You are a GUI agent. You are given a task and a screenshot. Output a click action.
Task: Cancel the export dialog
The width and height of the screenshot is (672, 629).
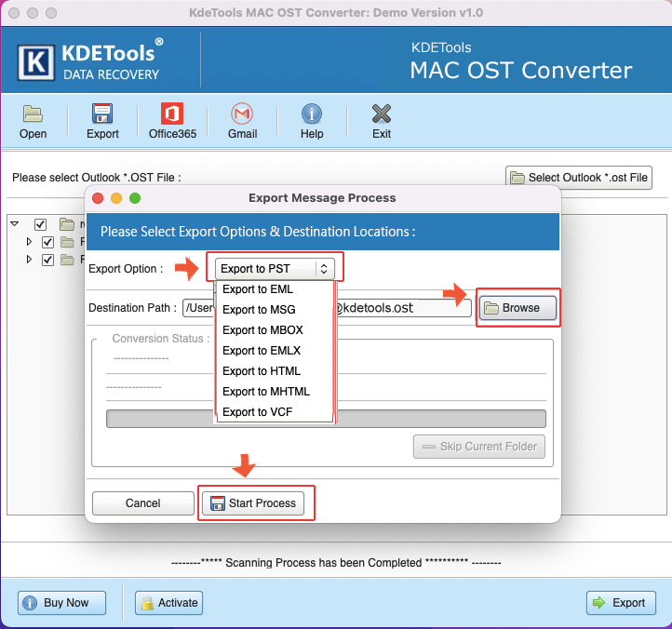143,503
